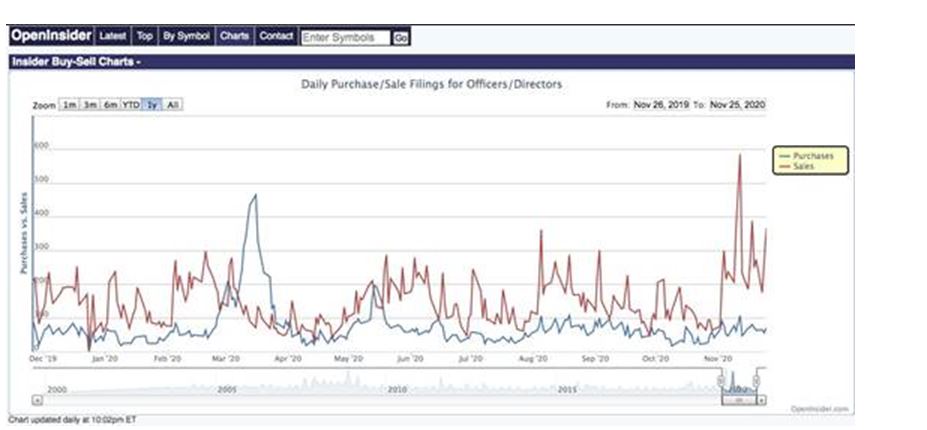Viewport: 927px width, 430px height.
Task: Switch to the Charts page
Action: point(234,37)
